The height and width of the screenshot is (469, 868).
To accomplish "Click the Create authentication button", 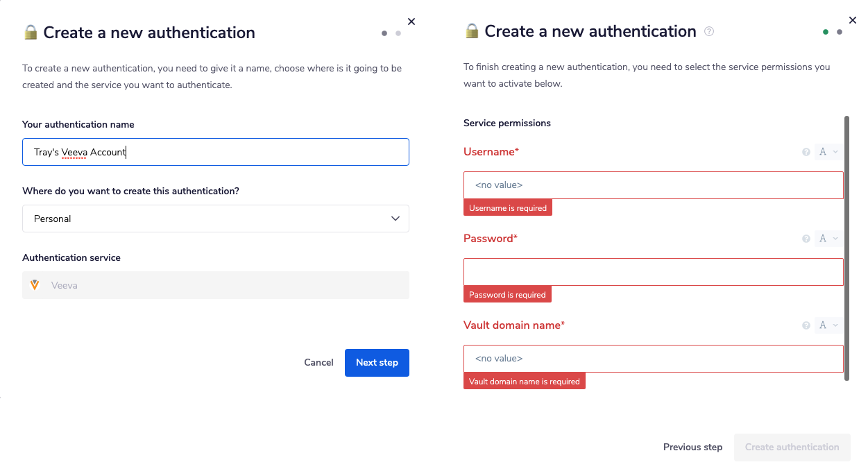I will point(792,447).
